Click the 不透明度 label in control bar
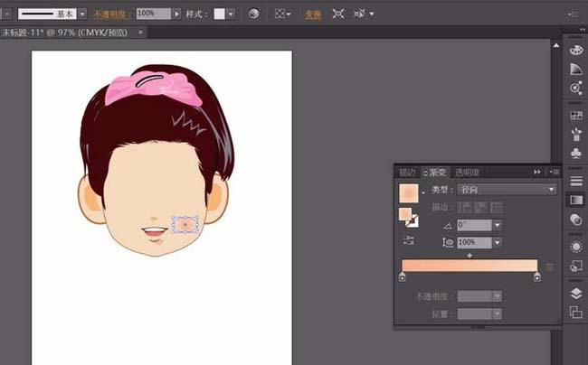The width and height of the screenshot is (588, 365). [113, 14]
